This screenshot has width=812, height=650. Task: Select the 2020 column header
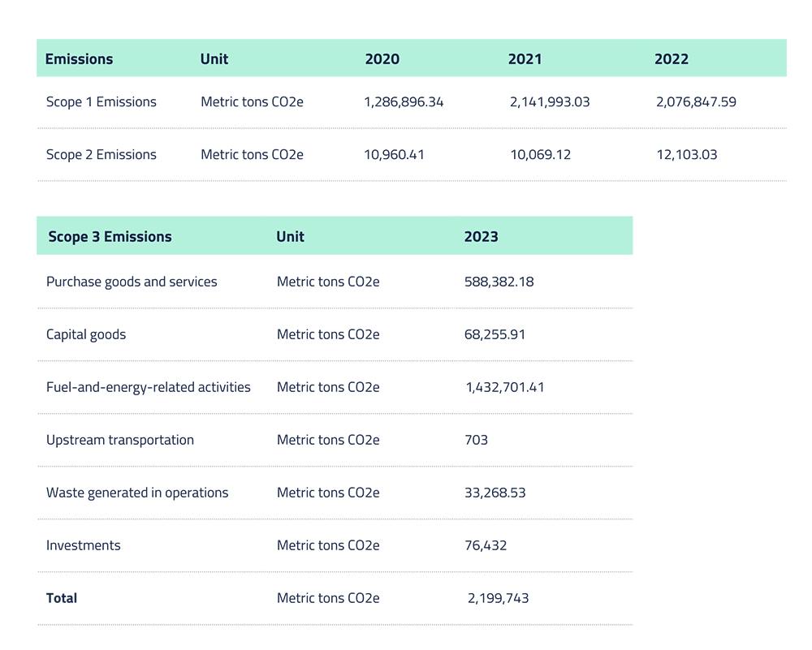382,59
